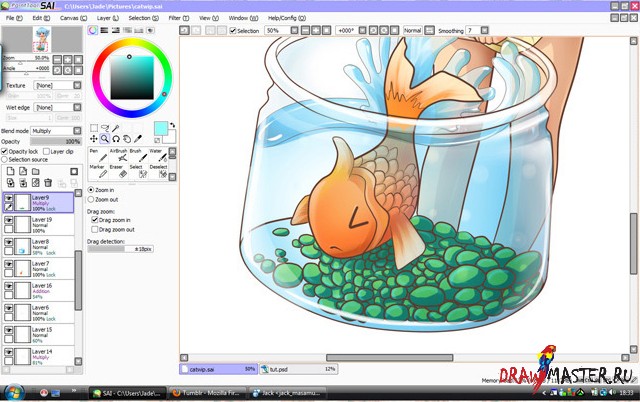The height and width of the screenshot is (402, 640).
Task: Switch to the catwip.sai document tab
Action: tap(219, 369)
